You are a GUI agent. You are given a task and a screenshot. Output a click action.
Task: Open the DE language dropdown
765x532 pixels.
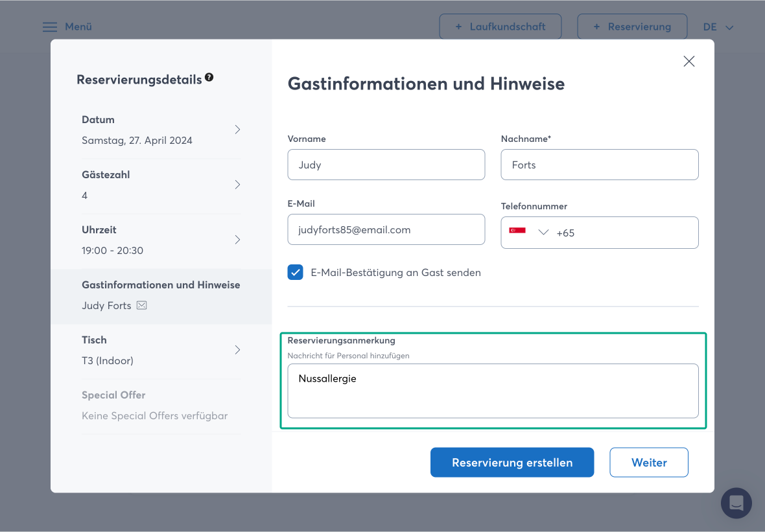pos(718,27)
